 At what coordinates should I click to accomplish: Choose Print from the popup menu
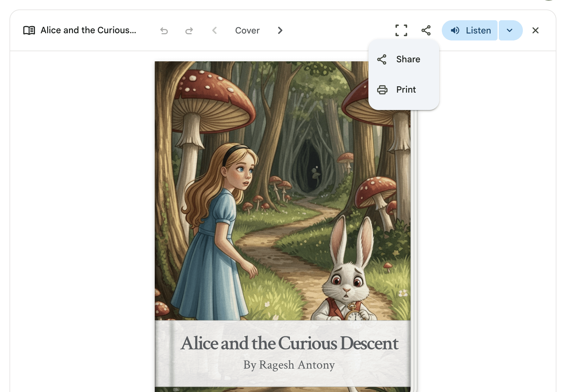[404, 90]
